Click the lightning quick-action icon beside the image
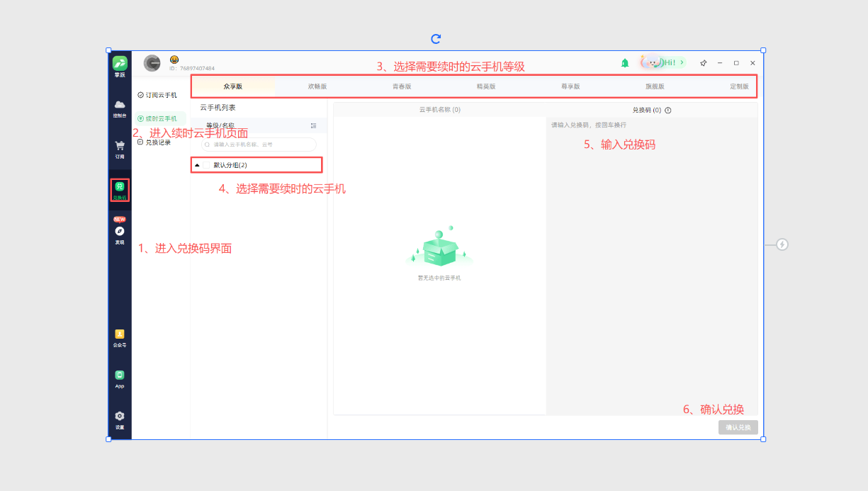 [x=782, y=244]
